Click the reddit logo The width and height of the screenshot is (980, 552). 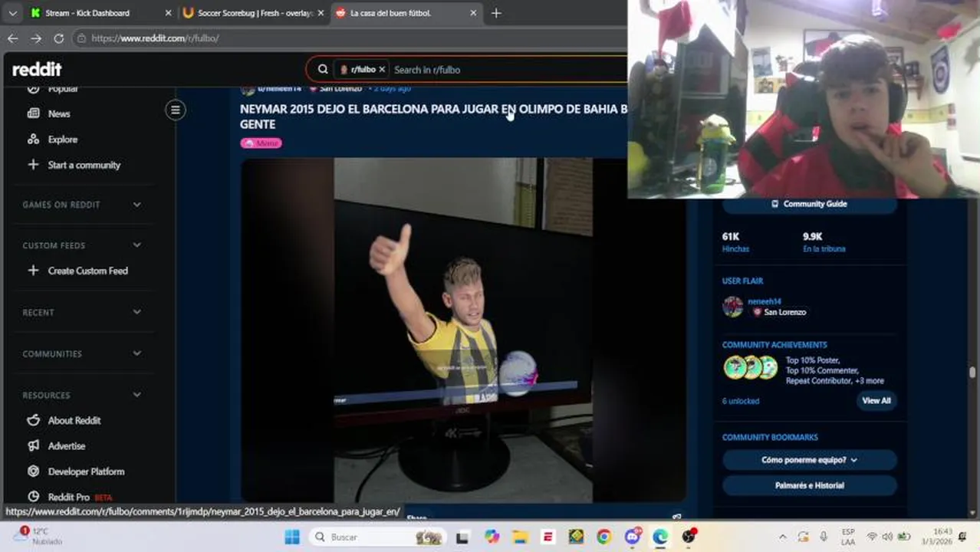[37, 69]
